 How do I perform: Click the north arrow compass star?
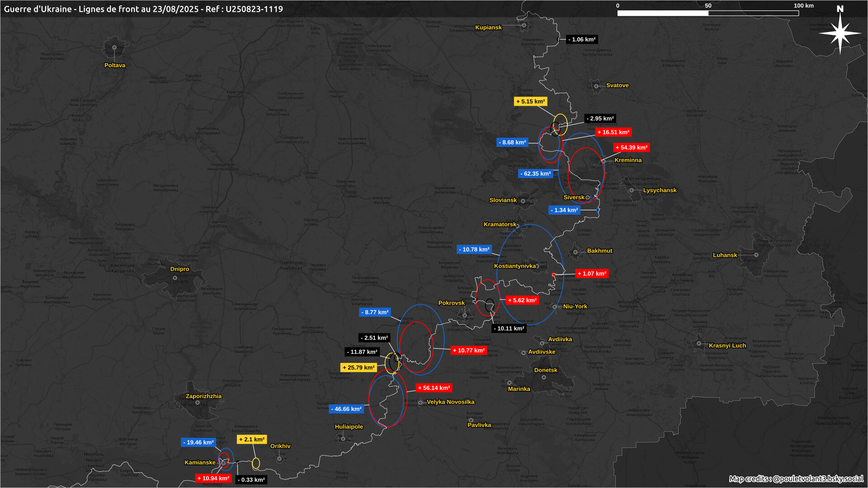click(840, 33)
